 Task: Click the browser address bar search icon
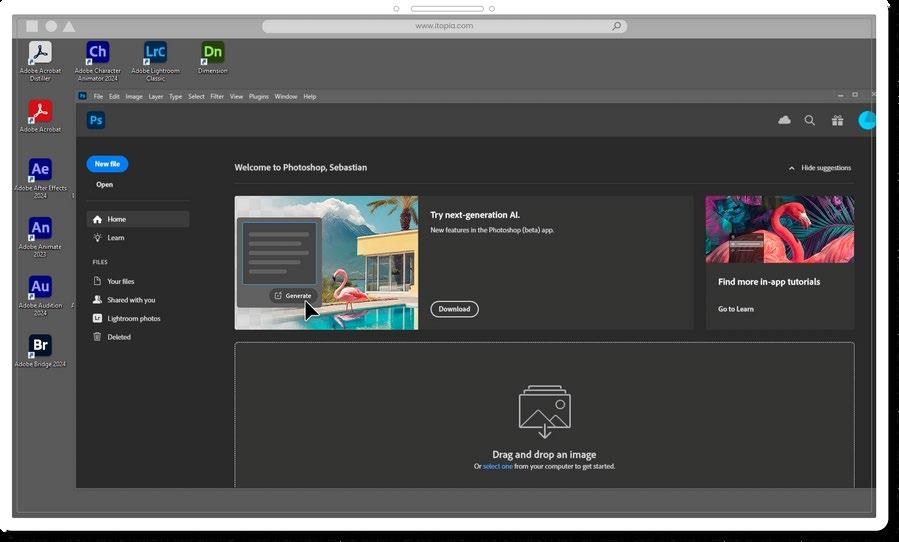(x=616, y=26)
